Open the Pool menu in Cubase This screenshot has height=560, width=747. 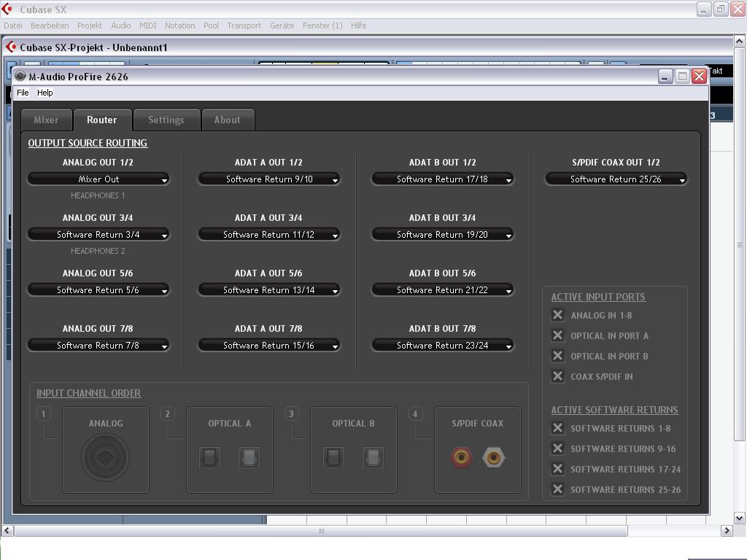(x=211, y=26)
